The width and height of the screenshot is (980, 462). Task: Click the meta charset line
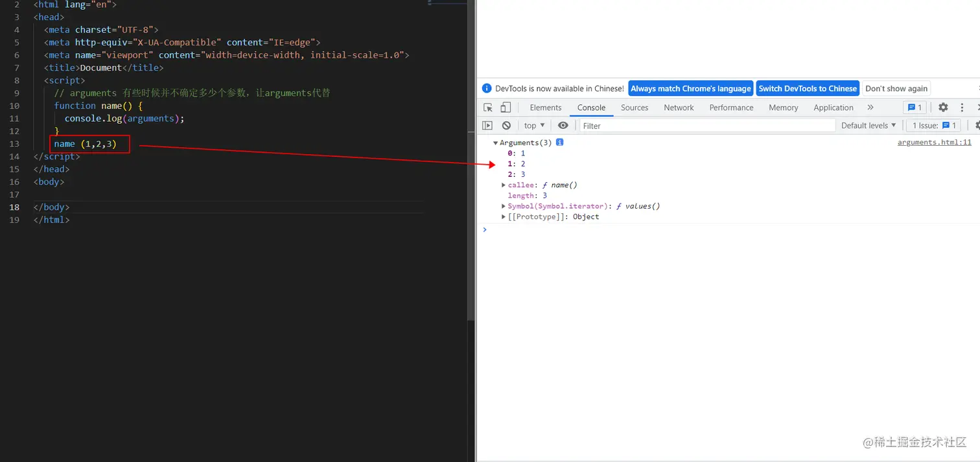(101, 30)
